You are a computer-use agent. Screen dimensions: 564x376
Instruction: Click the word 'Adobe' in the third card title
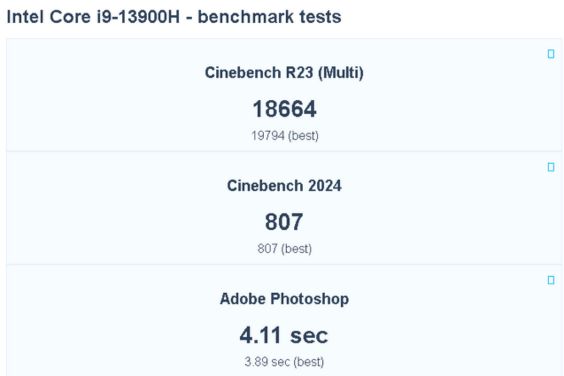pos(242,299)
